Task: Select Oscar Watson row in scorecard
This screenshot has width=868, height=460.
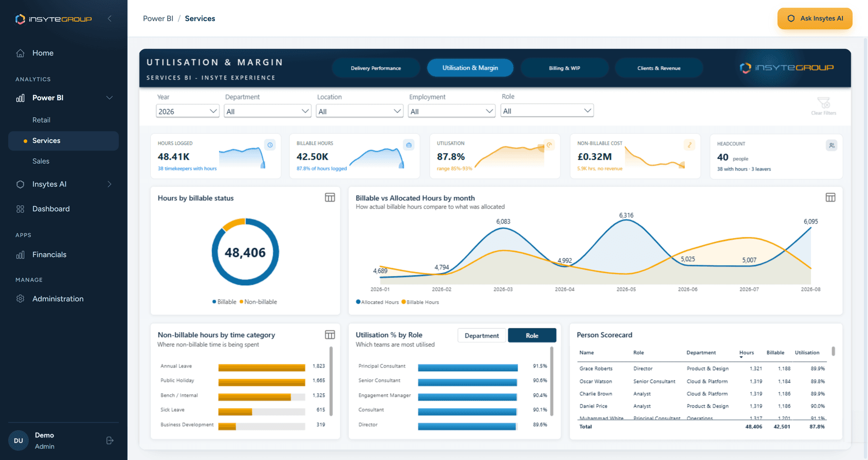Action: coord(702,381)
